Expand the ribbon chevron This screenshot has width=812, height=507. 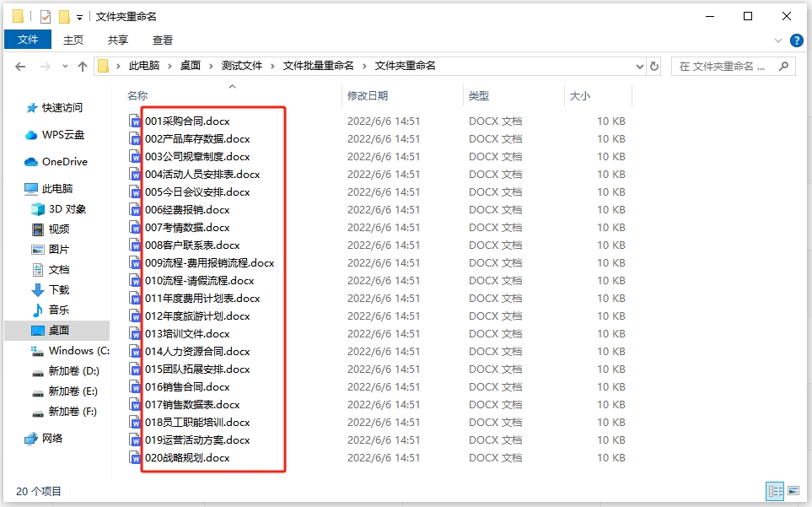[x=777, y=40]
